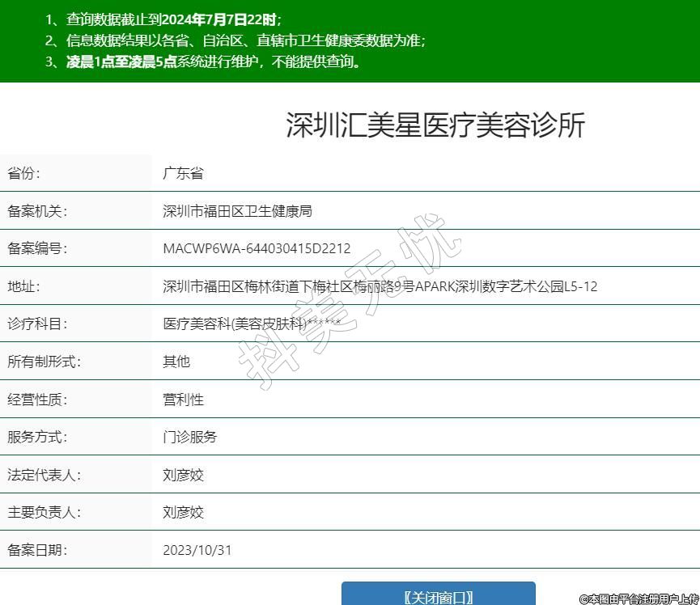Select the 备案编号 value MACWP6WA-644030415D2212
The width and height of the screenshot is (700, 605).
[x=257, y=248]
